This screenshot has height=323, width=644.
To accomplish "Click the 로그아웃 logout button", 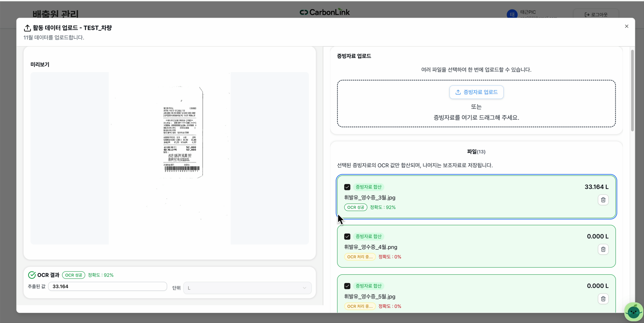I will tap(596, 14).
